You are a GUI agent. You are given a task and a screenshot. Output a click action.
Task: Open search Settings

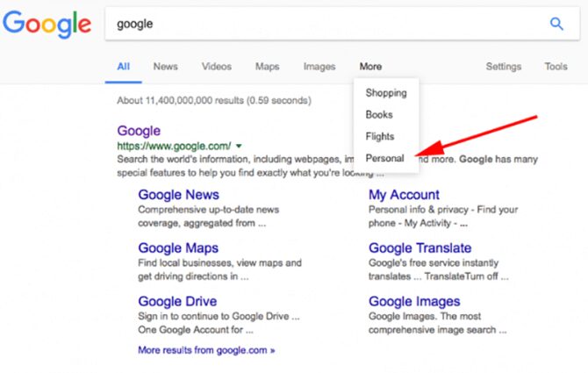[504, 67]
